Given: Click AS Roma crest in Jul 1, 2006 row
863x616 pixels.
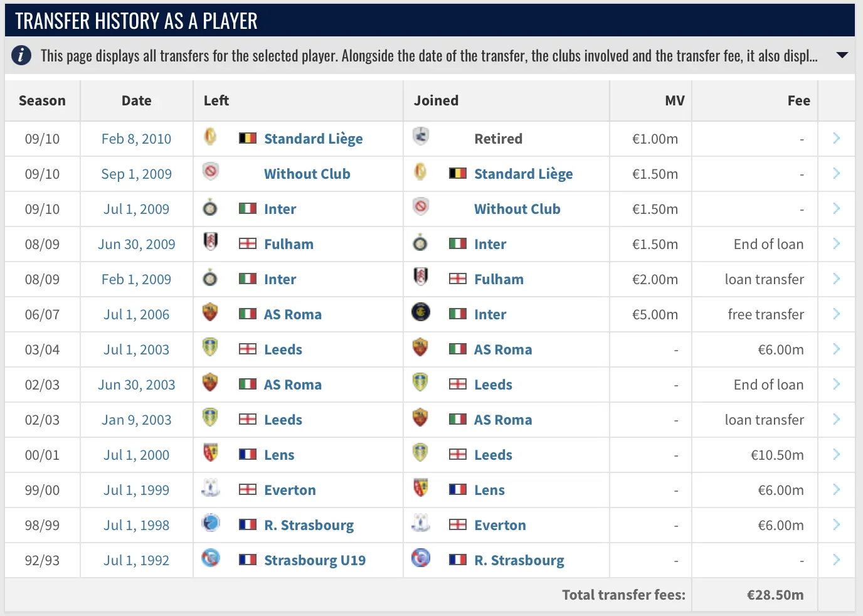Looking at the screenshot, I should 211,312.
